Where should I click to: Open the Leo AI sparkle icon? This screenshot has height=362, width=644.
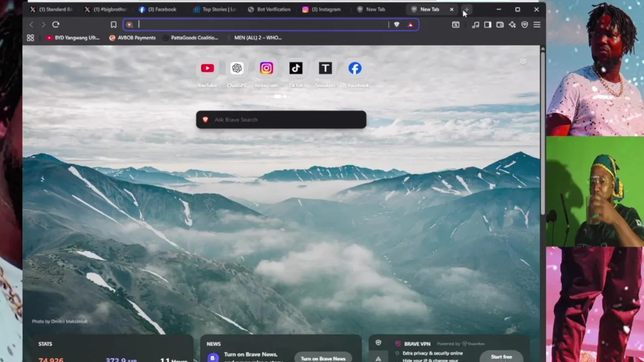(512, 25)
